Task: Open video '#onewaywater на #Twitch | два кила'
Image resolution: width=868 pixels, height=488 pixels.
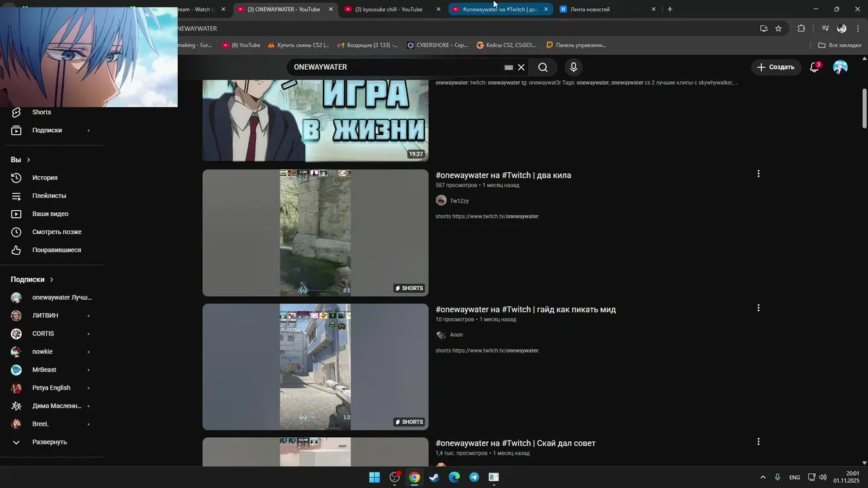Action: click(503, 175)
